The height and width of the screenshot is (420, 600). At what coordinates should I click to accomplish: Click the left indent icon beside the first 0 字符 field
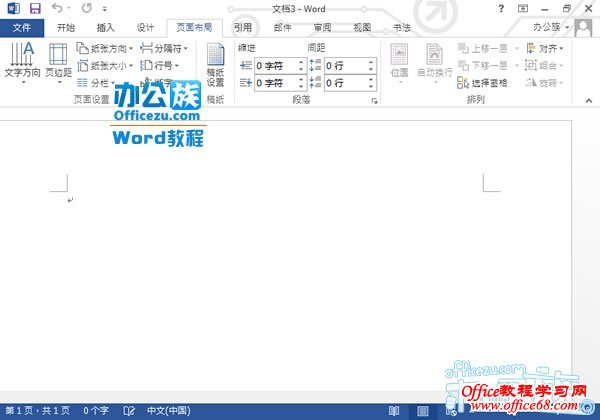coord(246,65)
